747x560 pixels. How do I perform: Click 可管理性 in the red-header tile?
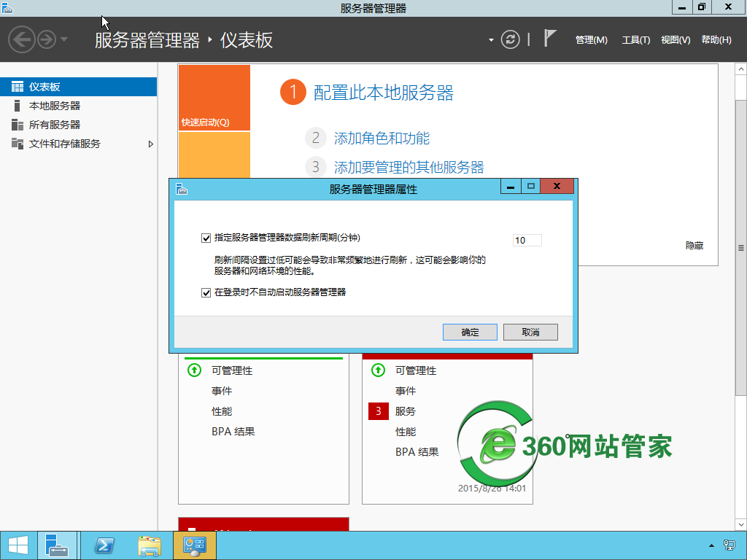(x=416, y=370)
